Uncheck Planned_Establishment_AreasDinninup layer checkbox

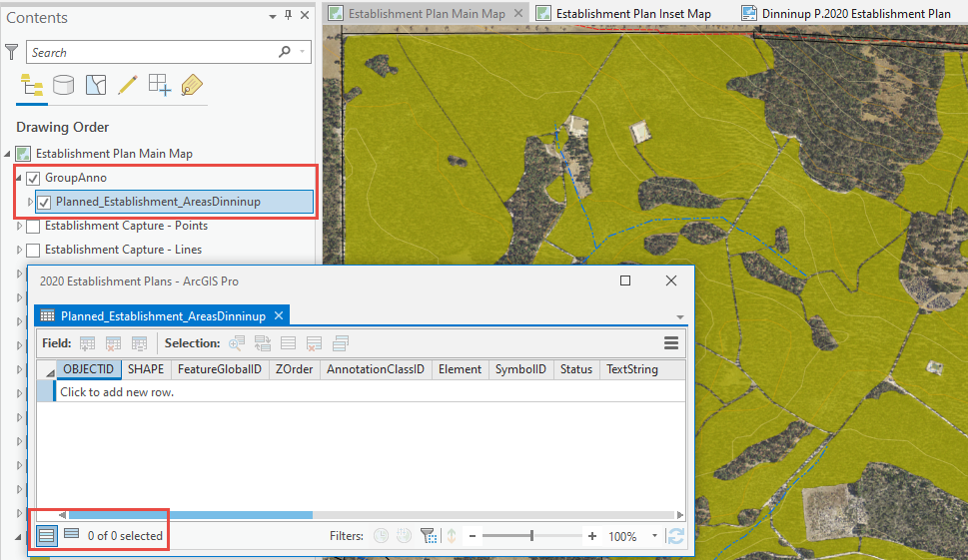coord(44,203)
